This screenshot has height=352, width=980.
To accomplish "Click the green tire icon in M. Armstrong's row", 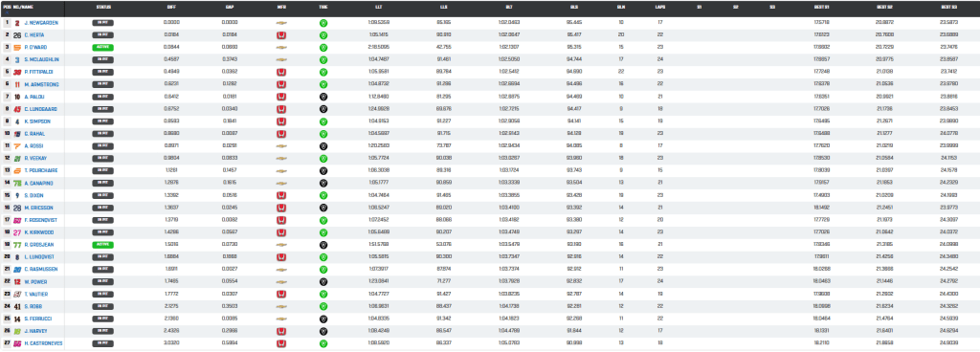I will 323,84.
